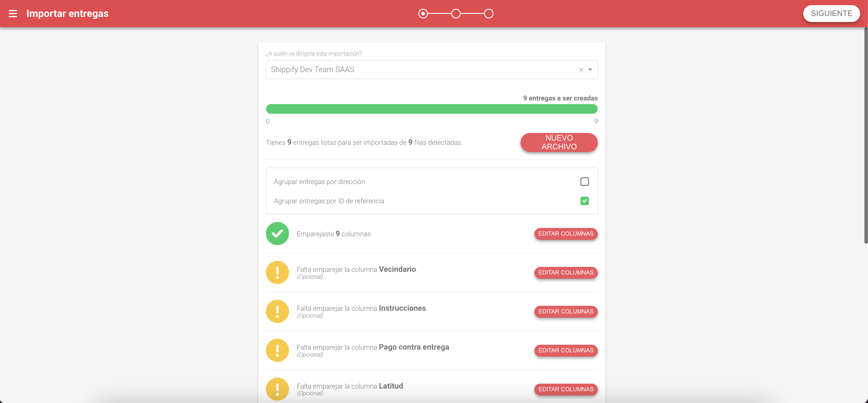Enable Agrupar entregas por dirección checkbox
The image size is (868, 403).
tap(584, 182)
